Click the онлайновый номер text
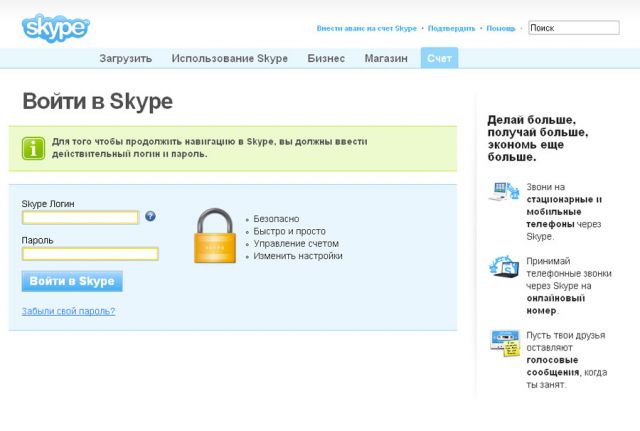This screenshot has width=640, height=431. 556,304
